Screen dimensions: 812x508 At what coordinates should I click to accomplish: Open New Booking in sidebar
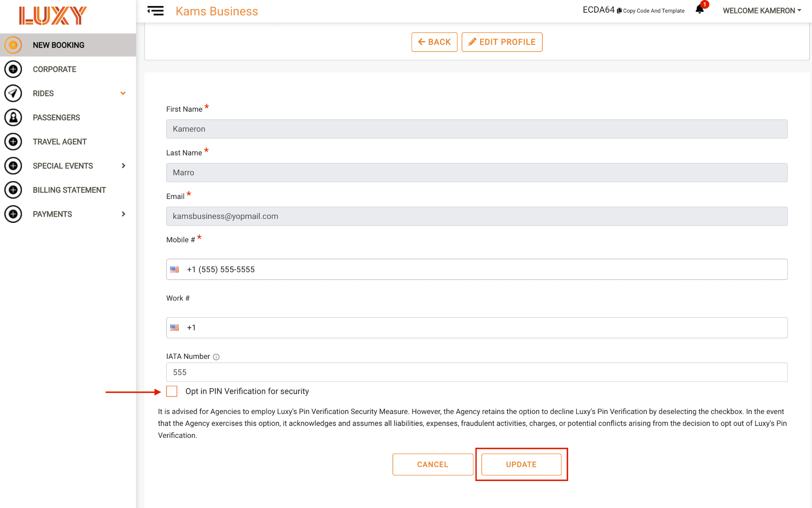68,45
